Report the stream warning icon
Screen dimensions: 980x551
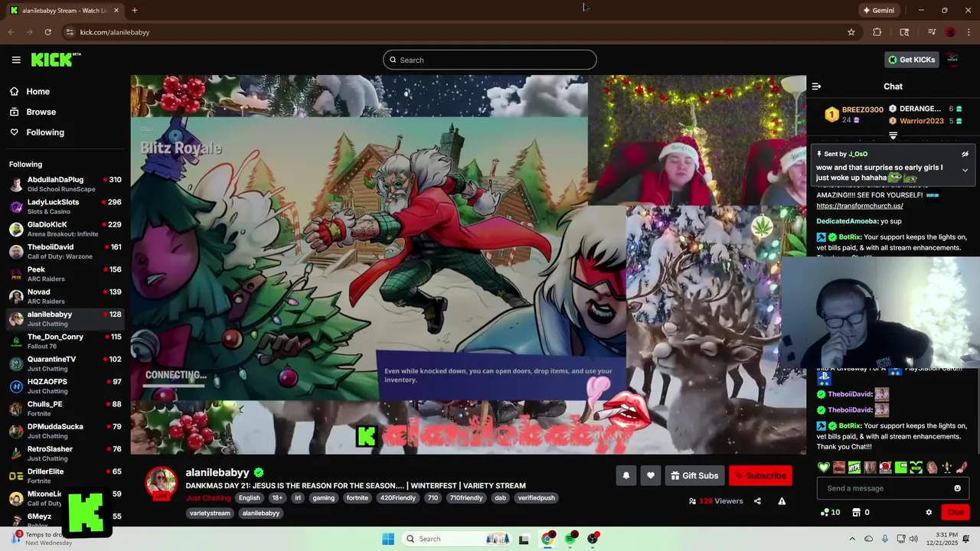782,501
